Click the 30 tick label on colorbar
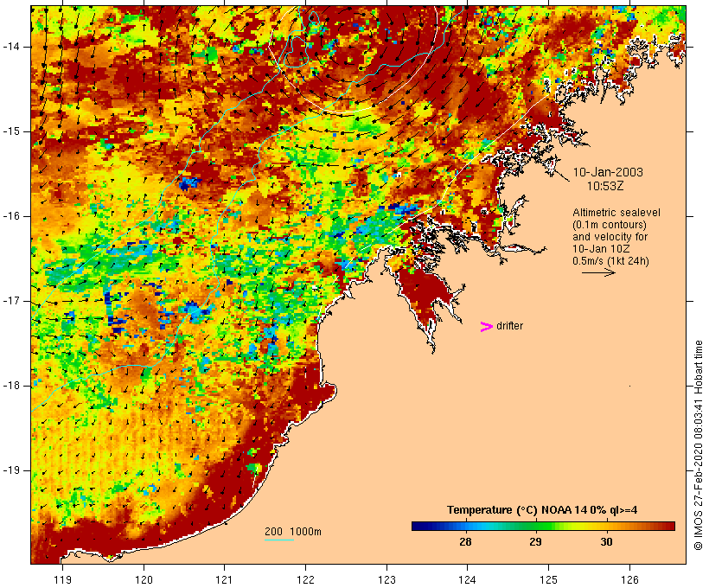Viewport: 709px width, 588px height. pyautogui.click(x=606, y=542)
